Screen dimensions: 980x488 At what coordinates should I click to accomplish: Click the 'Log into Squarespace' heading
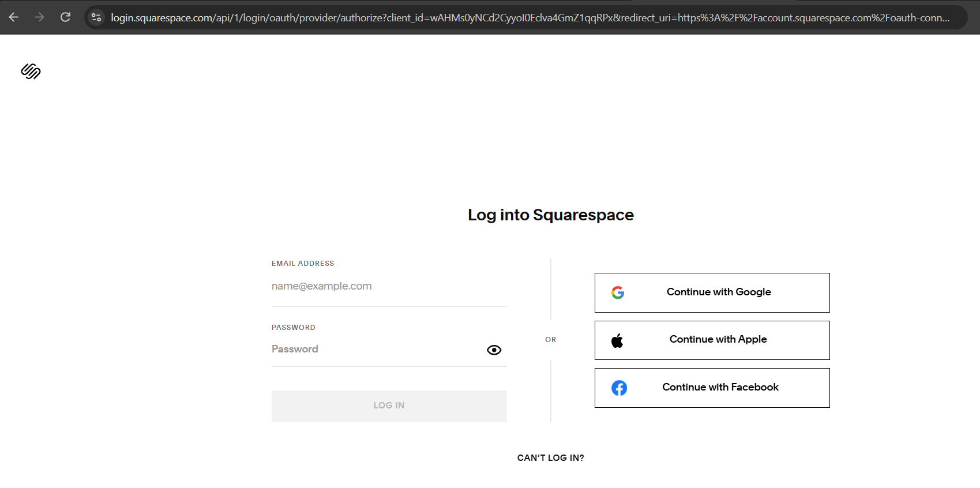(x=550, y=215)
